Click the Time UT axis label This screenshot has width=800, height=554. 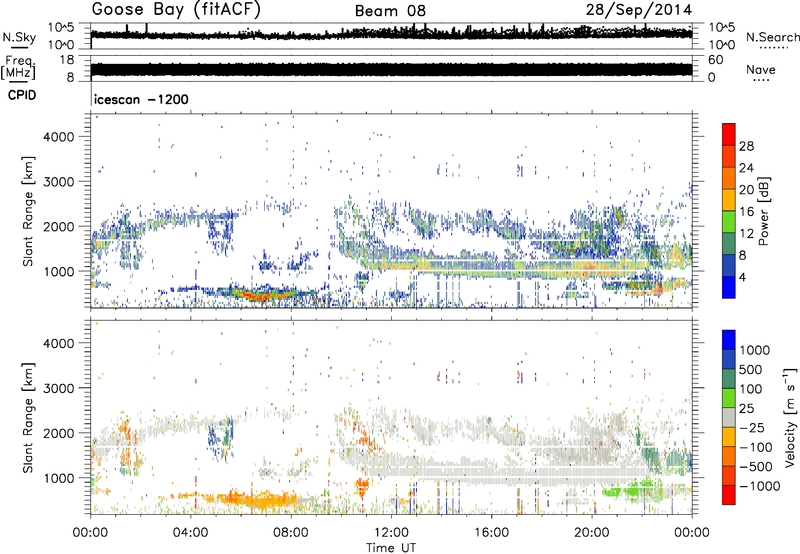[391, 548]
